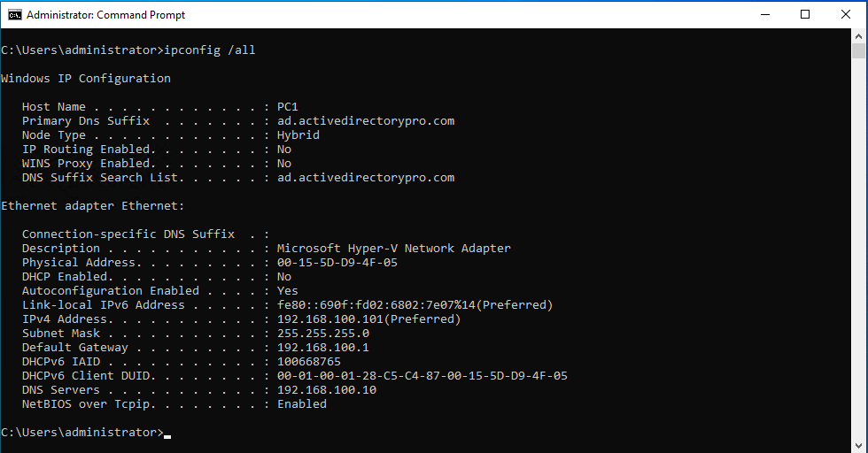Click the vertical scrollbar thumb
The width and height of the screenshot is (868, 453).
click(859, 51)
